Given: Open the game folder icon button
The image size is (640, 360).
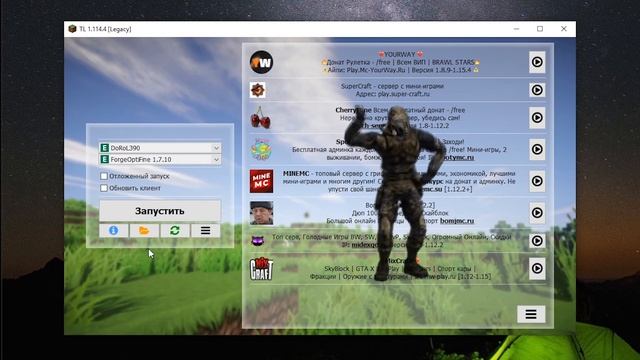Looking at the screenshot, I should [144, 231].
